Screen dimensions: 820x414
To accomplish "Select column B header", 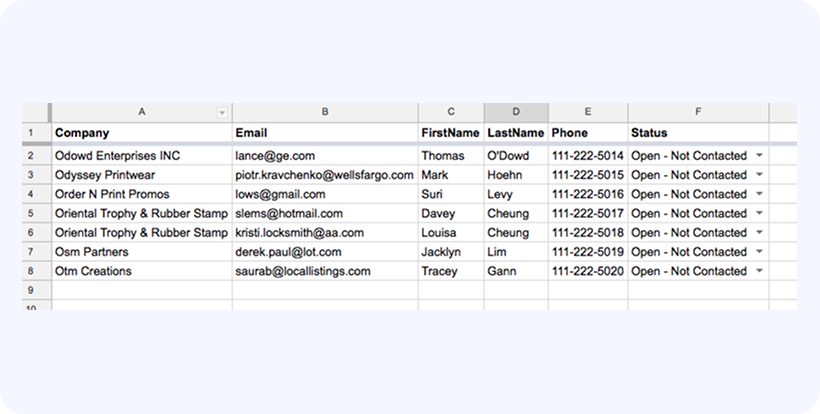I will 325,113.
